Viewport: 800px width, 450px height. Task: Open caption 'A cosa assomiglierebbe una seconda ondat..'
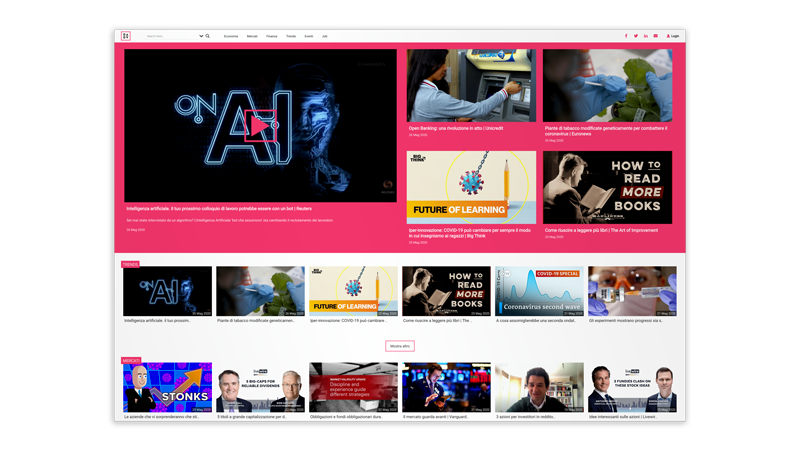click(x=536, y=321)
